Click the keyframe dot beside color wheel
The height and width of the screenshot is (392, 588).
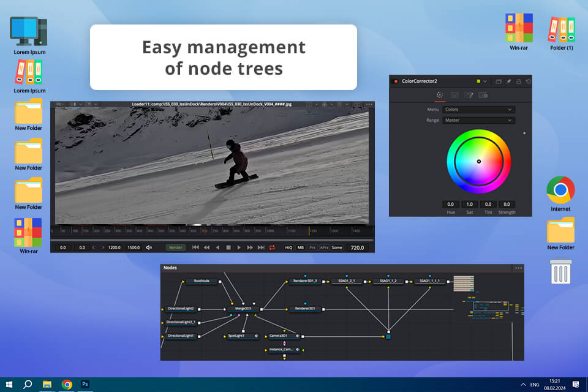click(x=524, y=133)
